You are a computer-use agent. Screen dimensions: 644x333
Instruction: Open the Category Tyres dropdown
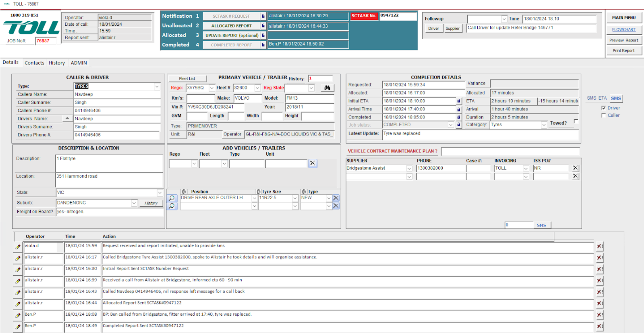pyautogui.click(x=544, y=124)
